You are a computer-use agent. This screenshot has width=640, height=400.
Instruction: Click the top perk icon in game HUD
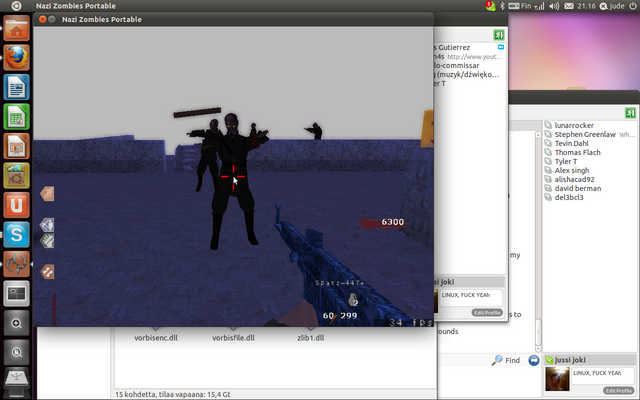47,193
